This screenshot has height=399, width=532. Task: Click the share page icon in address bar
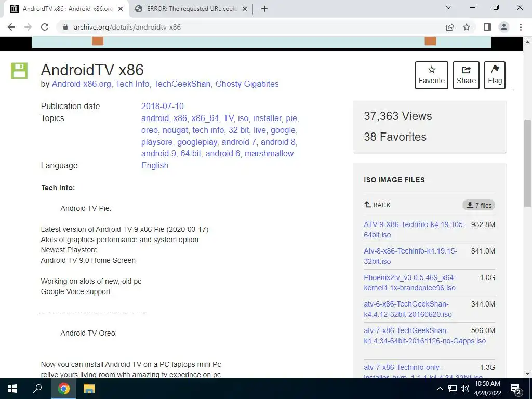(x=450, y=27)
